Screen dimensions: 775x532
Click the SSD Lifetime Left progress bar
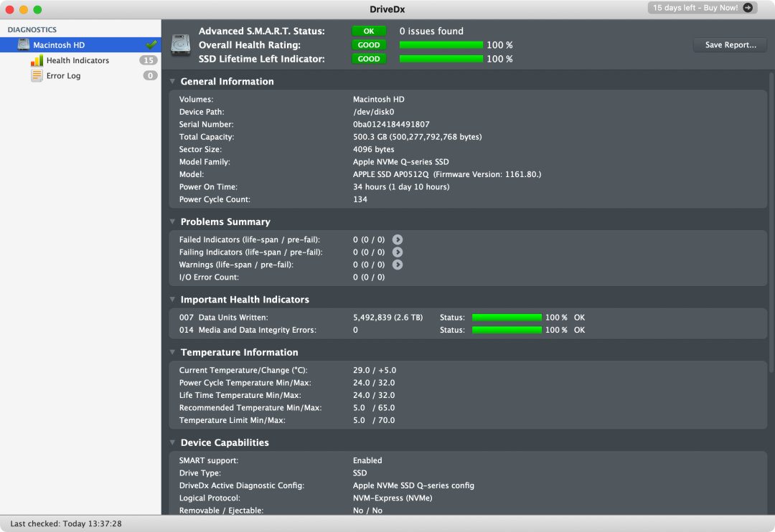441,59
